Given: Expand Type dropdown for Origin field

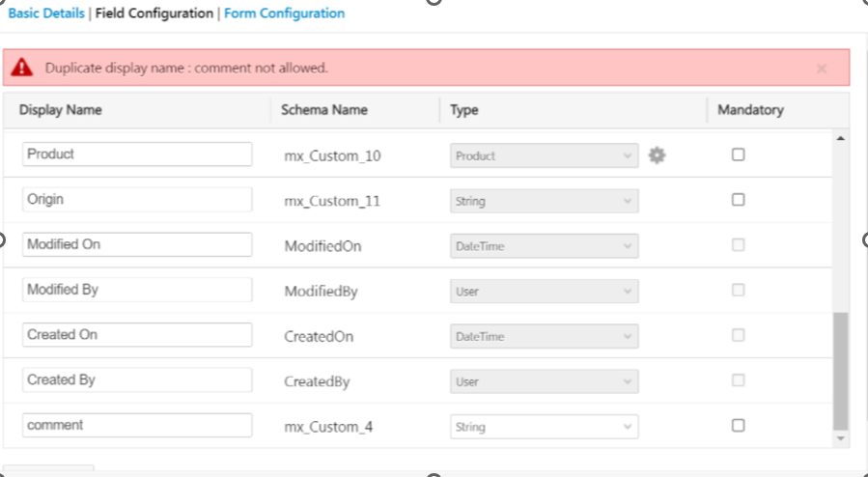Looking at the screenshot, I should pos(544,201).
